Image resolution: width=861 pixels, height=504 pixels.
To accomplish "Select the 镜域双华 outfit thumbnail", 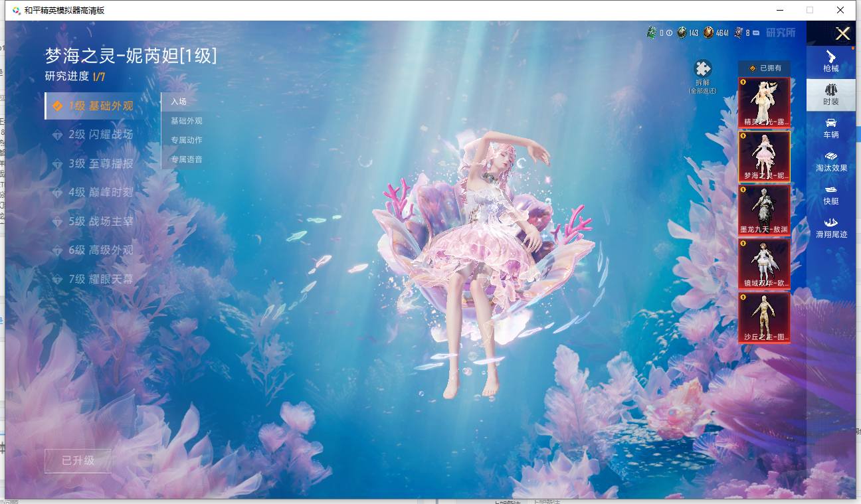I will [765, 264].
